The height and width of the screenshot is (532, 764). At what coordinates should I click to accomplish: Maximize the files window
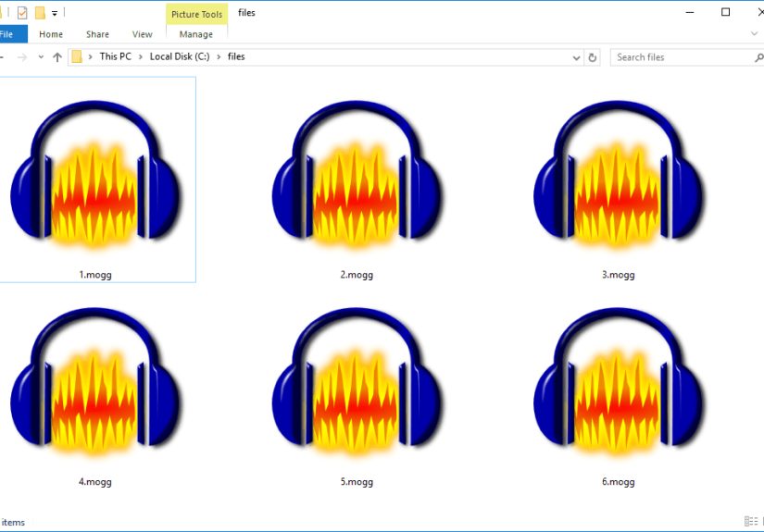725,12
